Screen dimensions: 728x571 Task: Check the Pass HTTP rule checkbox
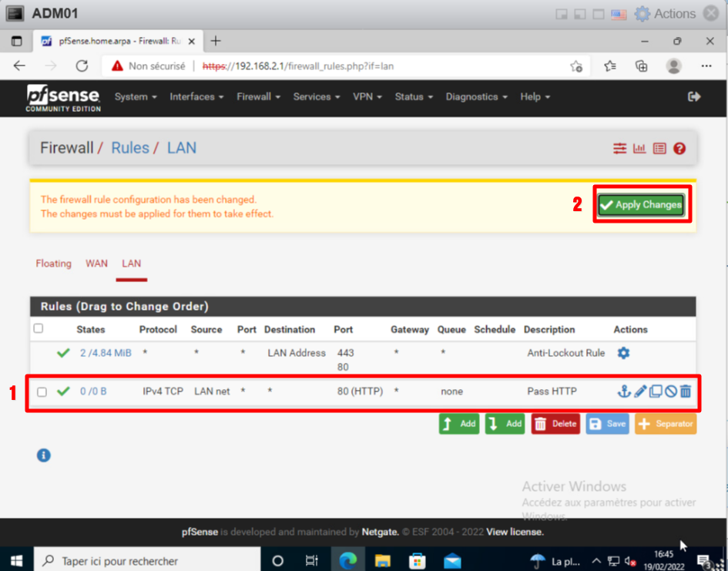point(42,392)
